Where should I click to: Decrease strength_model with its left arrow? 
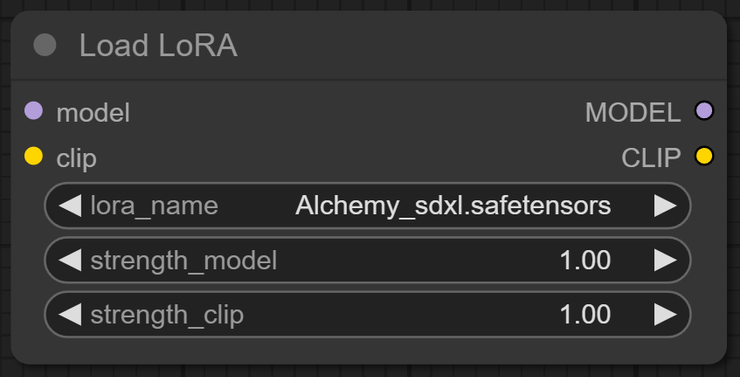tap(70, 260)
